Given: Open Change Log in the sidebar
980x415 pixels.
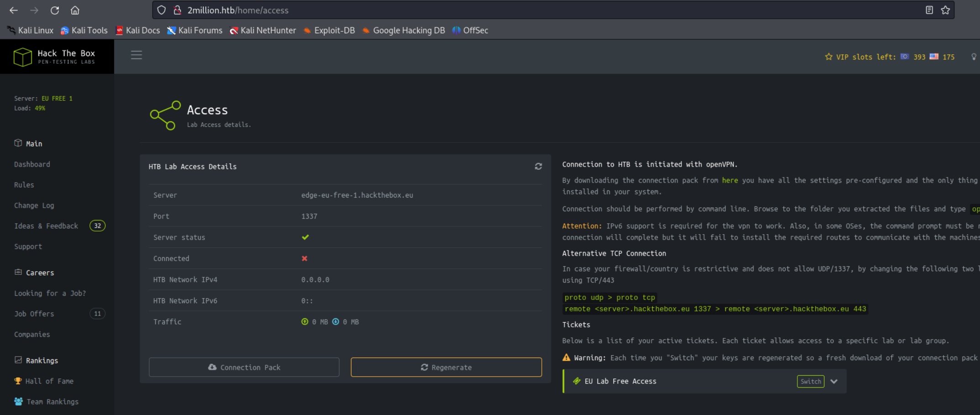Looking at the screenshot, I should 34,205.
